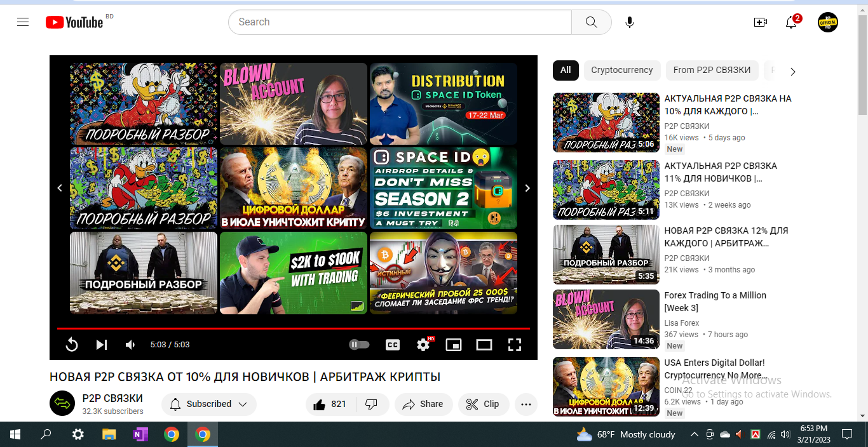Open endscreen ЦИФРОВОЙ ДОЛЛАР video
The image size is (868, 447).
tap(294, 188)
